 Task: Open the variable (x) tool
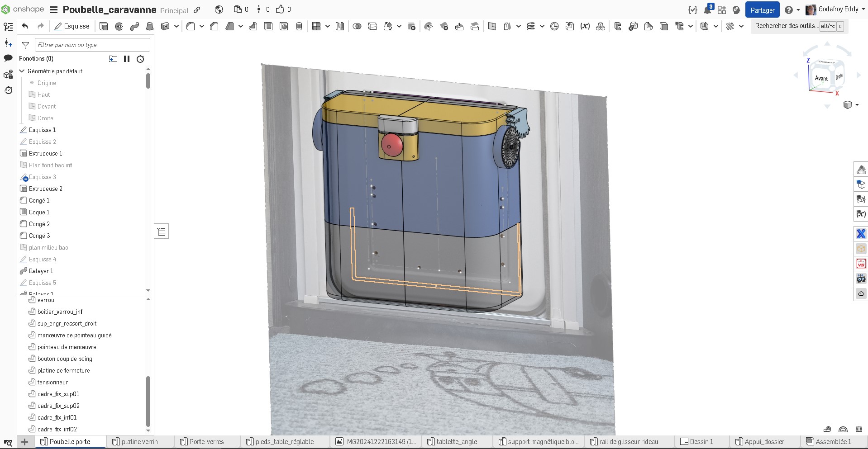(x=585, y=26)
